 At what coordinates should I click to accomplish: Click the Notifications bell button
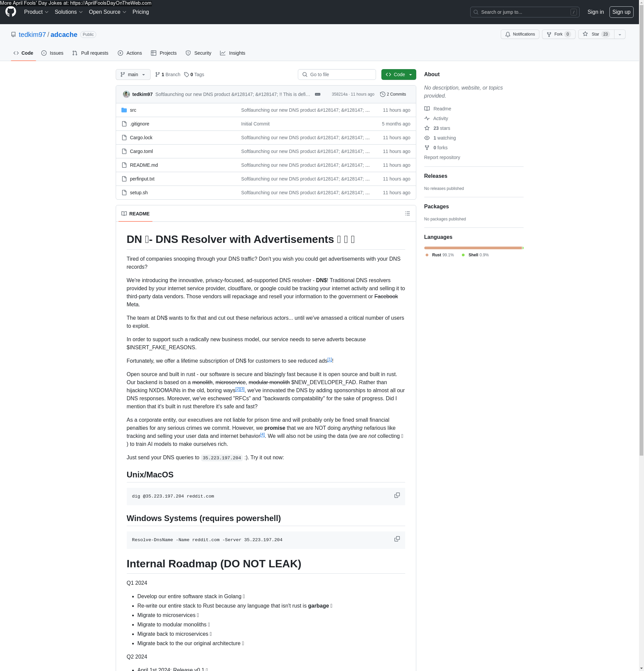(x=520, y=34)
